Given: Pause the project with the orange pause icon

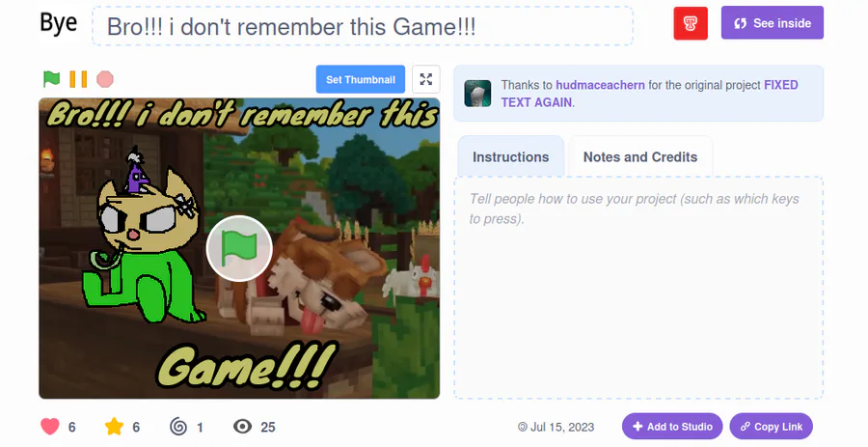Looking at the screenshot, I should 78,79.
